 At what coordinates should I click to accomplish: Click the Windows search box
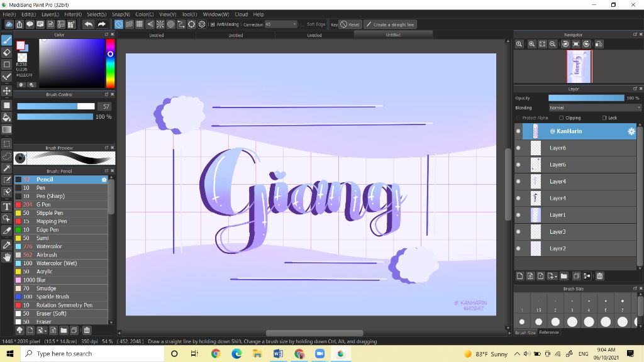92,353
